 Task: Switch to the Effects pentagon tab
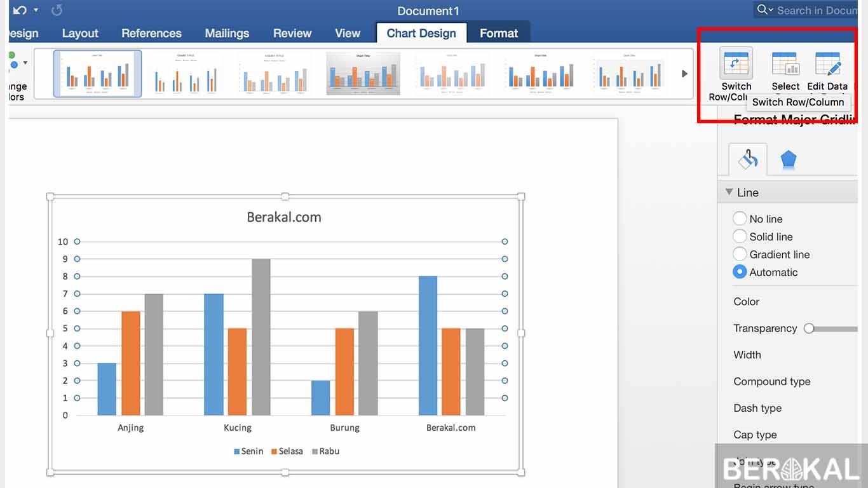point(789,159)
